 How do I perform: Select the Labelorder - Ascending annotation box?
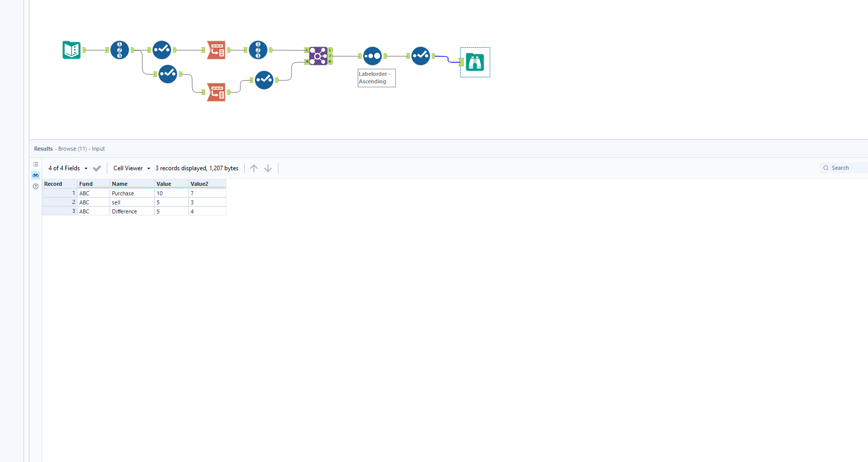click(x=376, y=78)
